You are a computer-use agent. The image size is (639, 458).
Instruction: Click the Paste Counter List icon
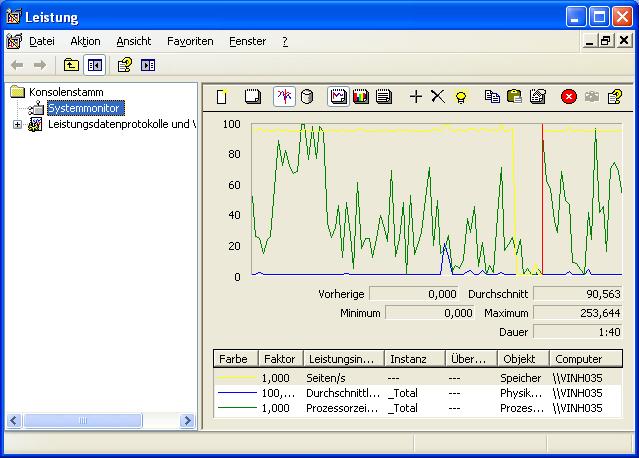click(515, 97)
